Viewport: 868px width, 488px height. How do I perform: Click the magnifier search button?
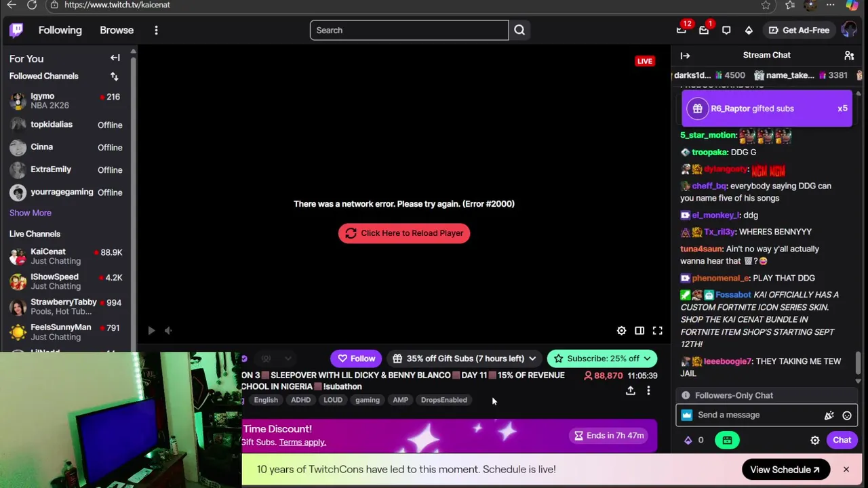[519, 30]
